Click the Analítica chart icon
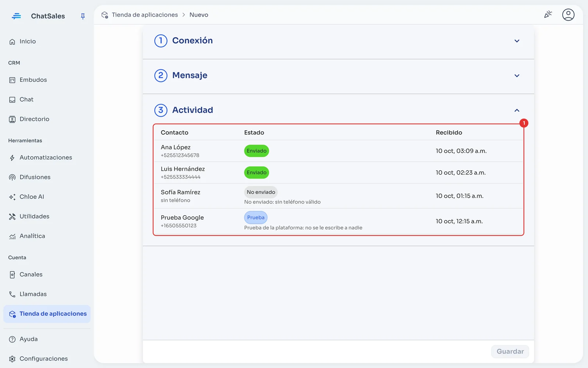This screenshot has width=588, height=368. coord(12,236)
